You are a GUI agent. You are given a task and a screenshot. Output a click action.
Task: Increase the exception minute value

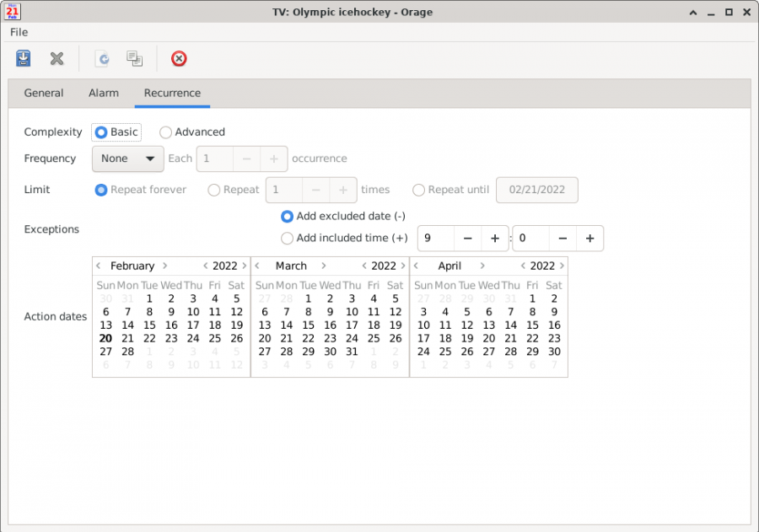coord(589,238)
